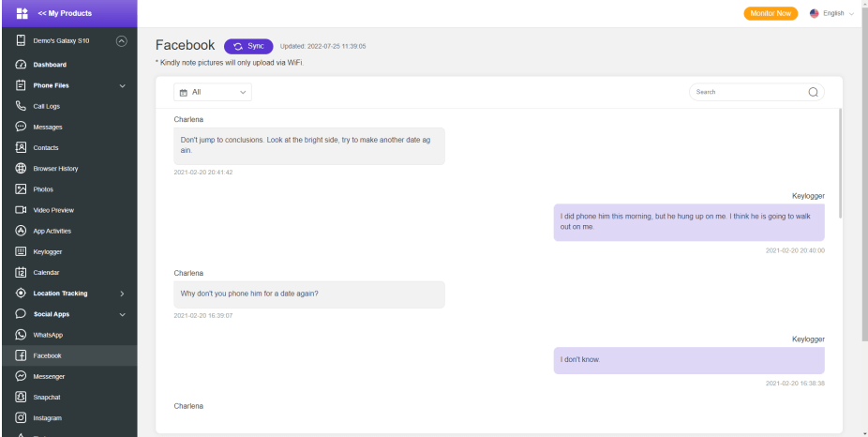Click the Messages bubble icon
The width and height of the screenshot is (868, 437).
point(21,127)
